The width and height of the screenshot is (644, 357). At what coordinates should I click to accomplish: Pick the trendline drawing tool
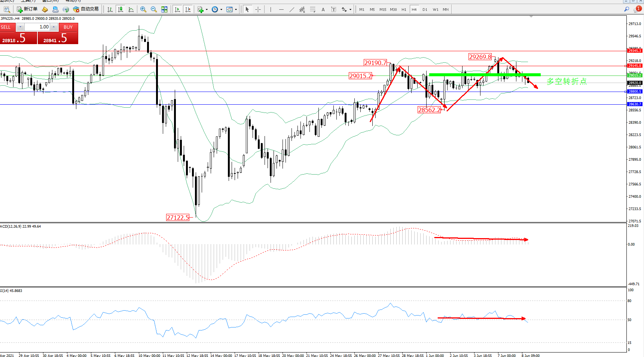tap(292, 9)
